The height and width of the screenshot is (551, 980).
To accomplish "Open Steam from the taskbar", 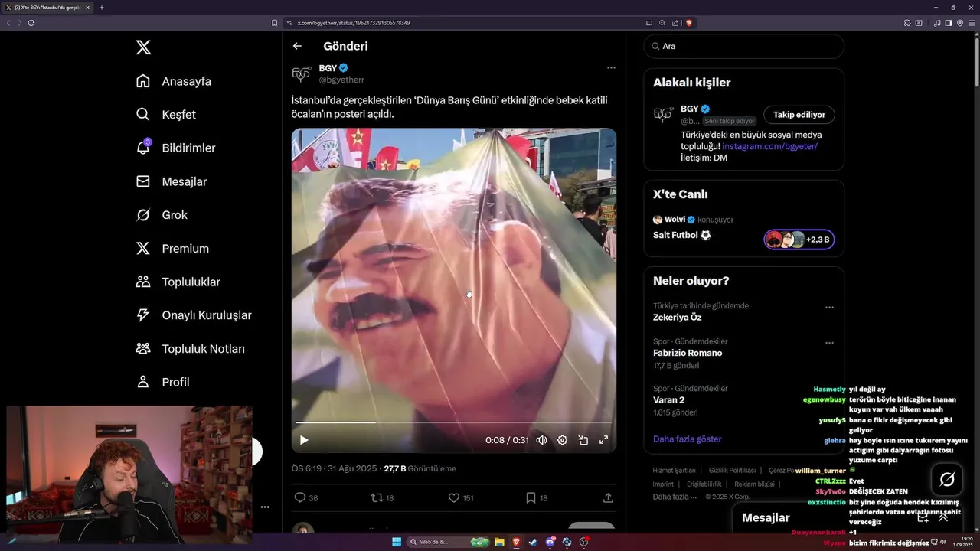I will (x=533, y=542).
